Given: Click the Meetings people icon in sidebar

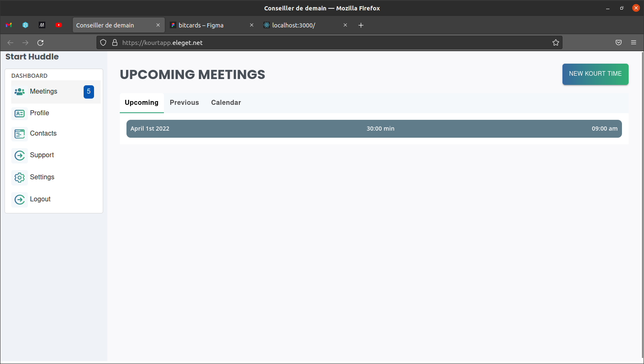Looking at the screenshot, I should (20, 92).
